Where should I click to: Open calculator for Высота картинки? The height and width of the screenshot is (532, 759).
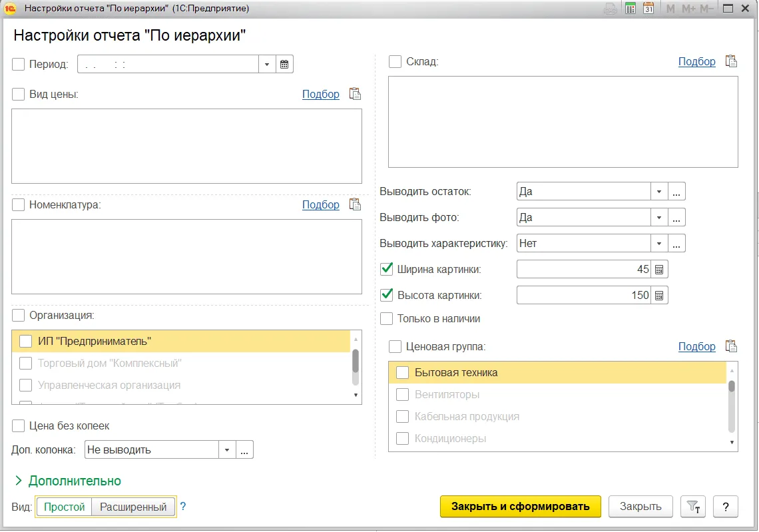coord(659,295)
